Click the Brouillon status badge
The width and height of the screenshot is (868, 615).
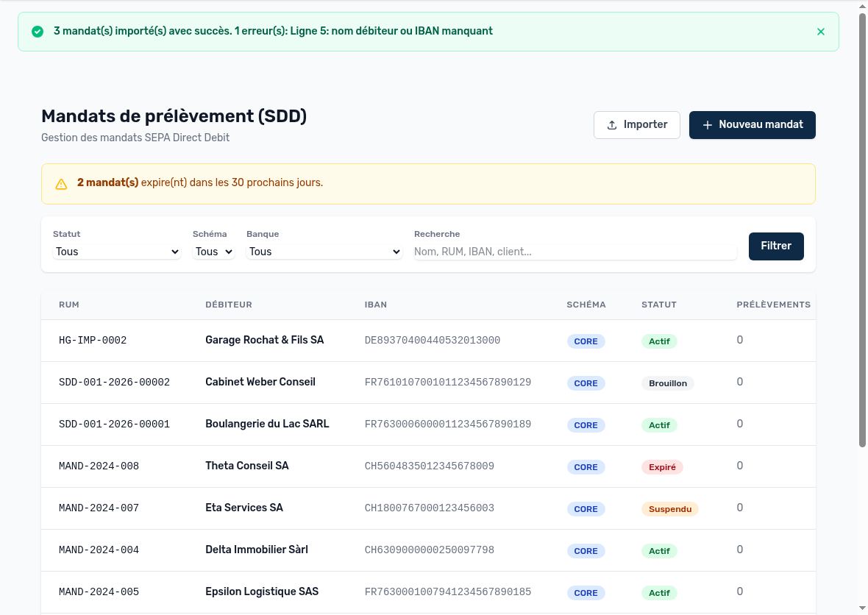pos(668,383)
